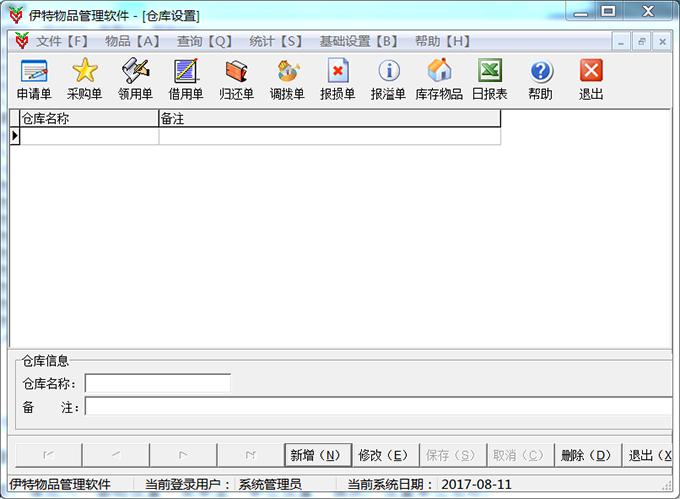Open the 查询【Q】 menu
The height and width of the screenshot is (499, 680).
click(x=204, y=41)
